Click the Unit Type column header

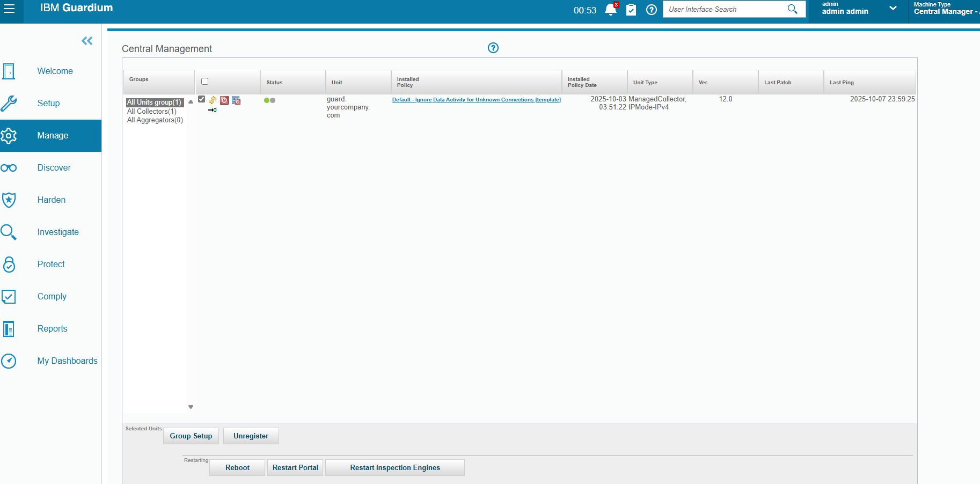tap(660, 82)
